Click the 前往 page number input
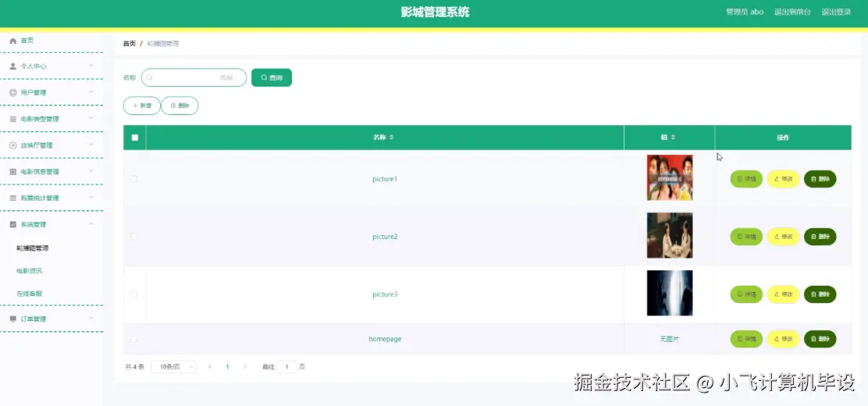 pyautogui.click(x=286, y=367)
